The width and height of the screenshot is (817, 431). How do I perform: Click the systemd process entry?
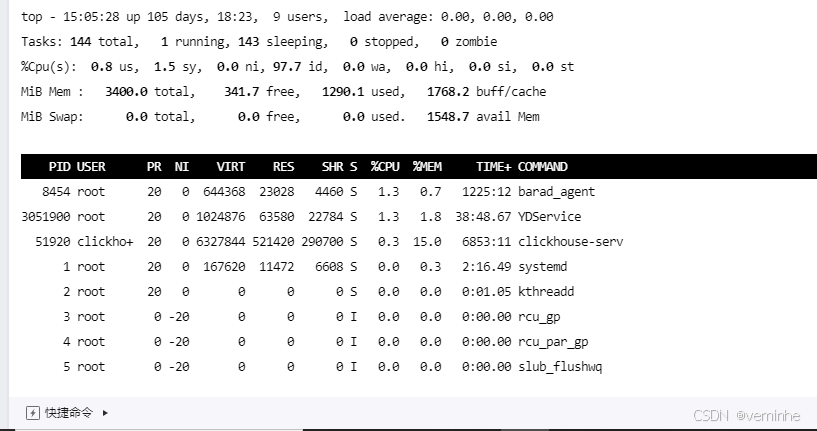tap(542, 267)
